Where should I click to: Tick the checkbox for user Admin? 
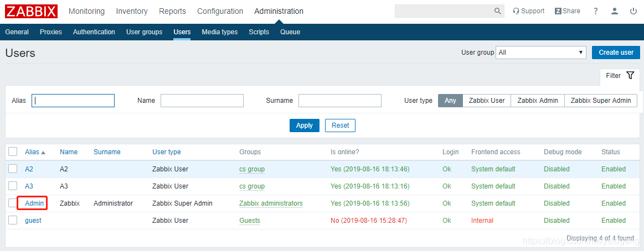pos(13,203)
